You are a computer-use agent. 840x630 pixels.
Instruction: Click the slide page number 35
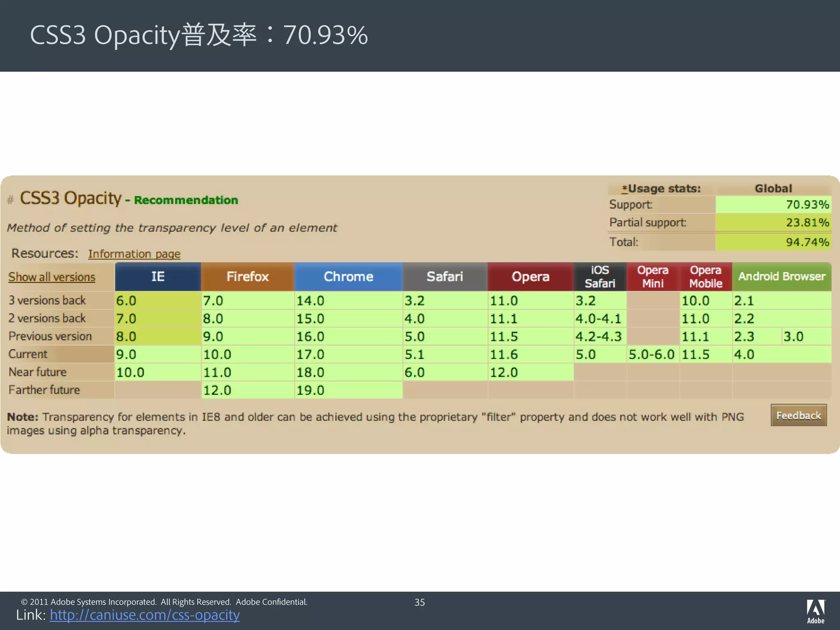click(420, 602)
